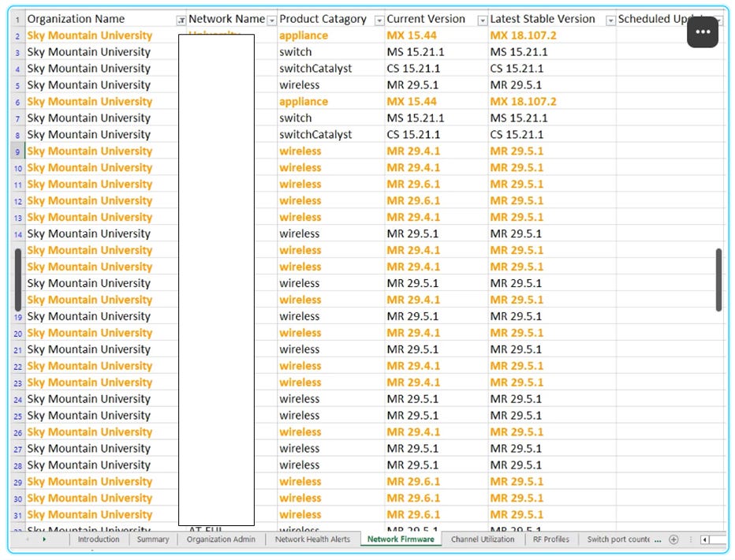Select row header 9
Image resolution: width=735 pixels, height=560 pixels.
pyautogui.click(x=17, y=152)
